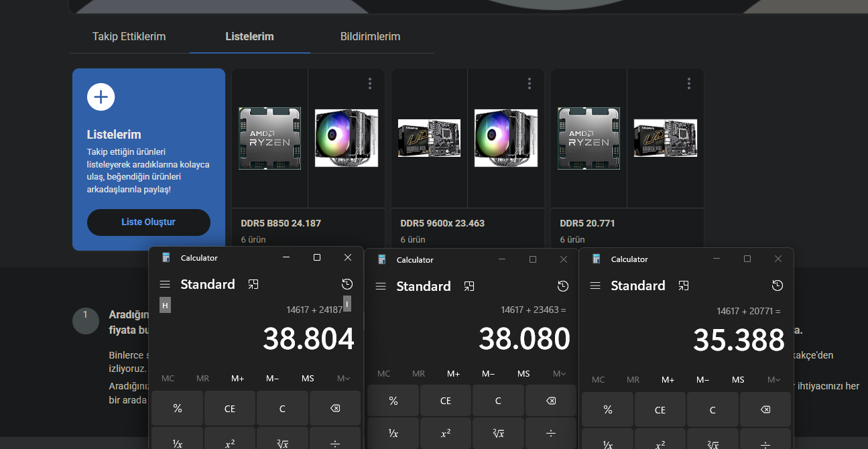Open history in 35.388 calculator

pos(778,285)
